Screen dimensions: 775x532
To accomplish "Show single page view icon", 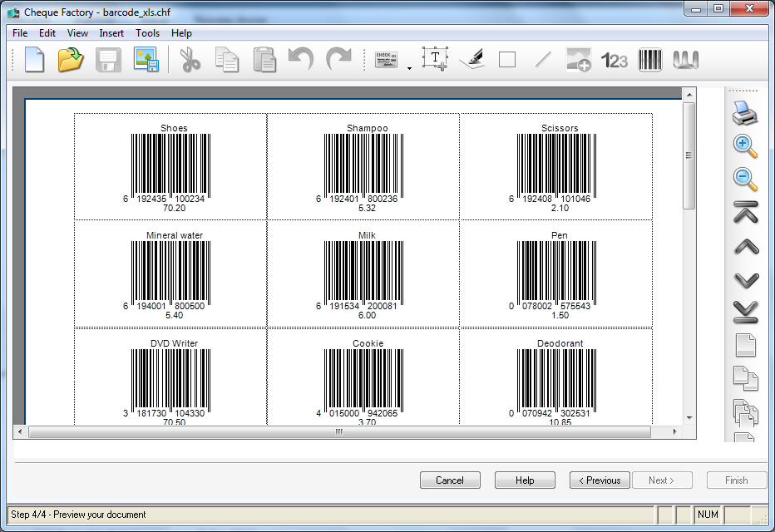I will [x=746, y=345].
